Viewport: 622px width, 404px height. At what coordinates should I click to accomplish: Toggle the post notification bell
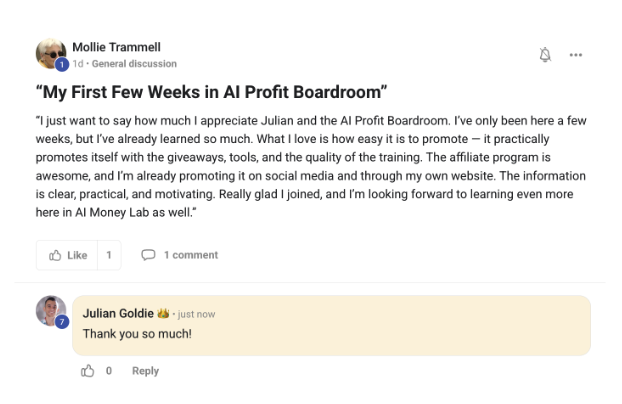pos(545,55)
